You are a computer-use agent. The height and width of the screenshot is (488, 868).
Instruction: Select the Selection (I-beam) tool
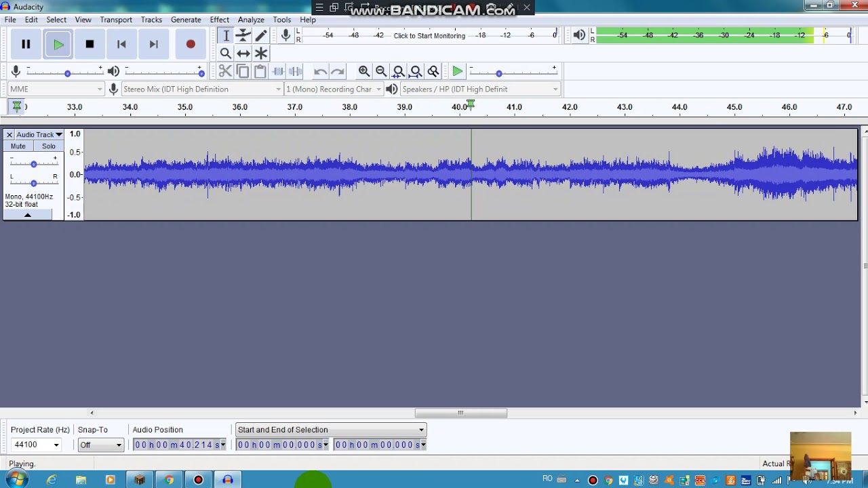(x=226, y=36)
